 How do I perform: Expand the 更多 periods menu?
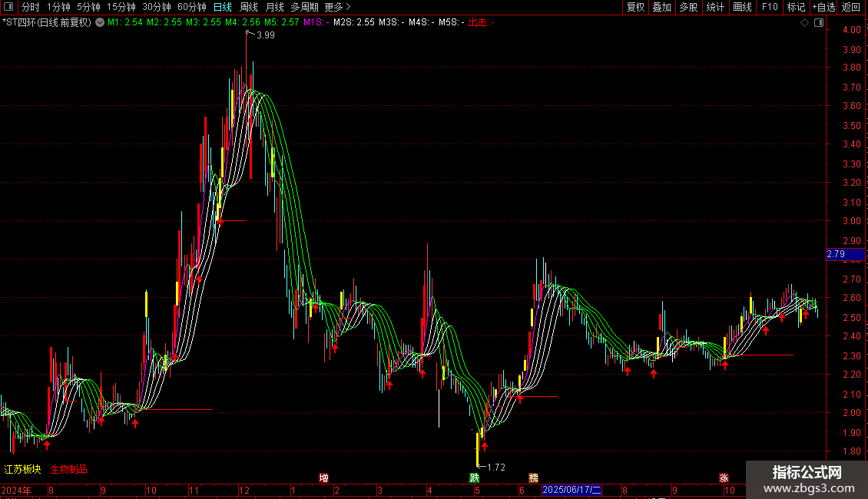click(x=337, y=7)
